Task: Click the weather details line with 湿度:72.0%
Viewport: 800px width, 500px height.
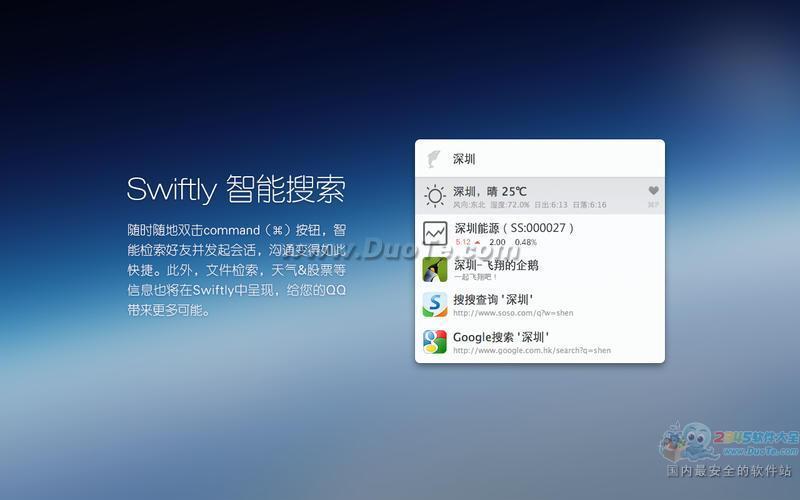Action: click(x=530, y=205)
